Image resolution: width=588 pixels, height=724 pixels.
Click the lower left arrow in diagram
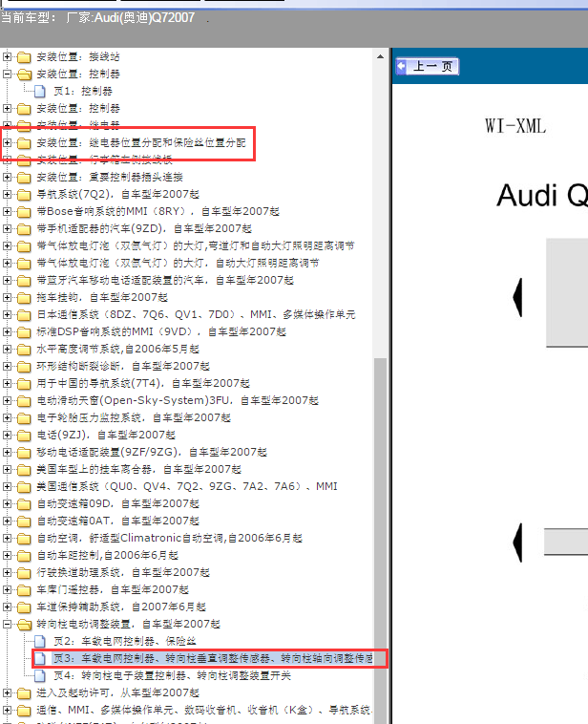[518, 543]
